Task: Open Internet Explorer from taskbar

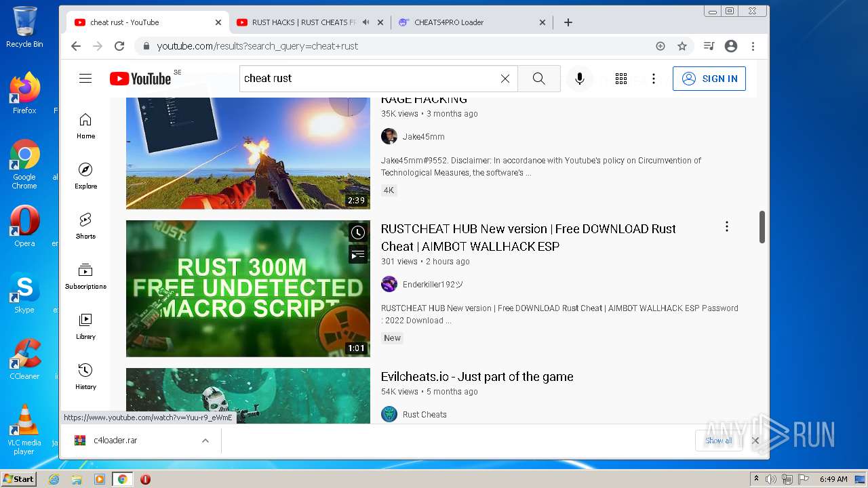Action: coord(54,479)
